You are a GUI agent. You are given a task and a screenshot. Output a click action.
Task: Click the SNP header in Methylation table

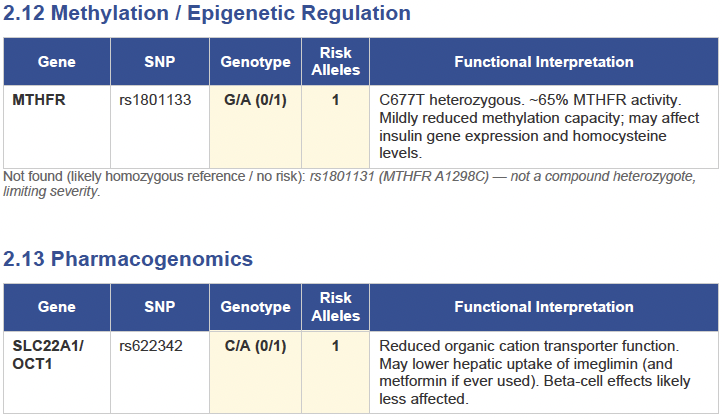click(161, 62)
